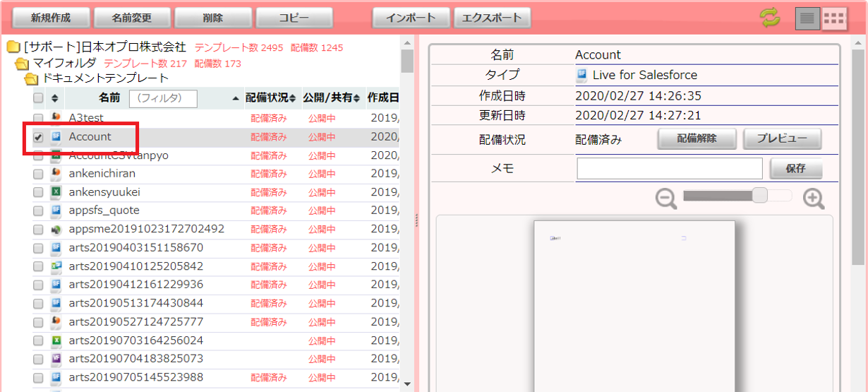
Task: Collapse the ドキュメントテンプレート folder
Action: 31,78
